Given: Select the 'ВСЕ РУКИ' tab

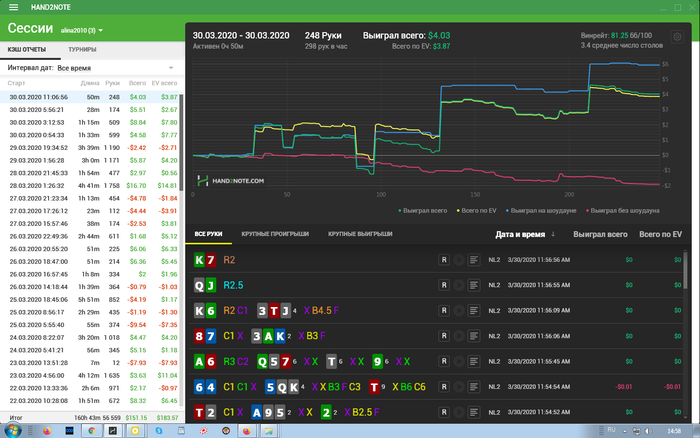Looking at the screenshot, I should click(208, 234).
